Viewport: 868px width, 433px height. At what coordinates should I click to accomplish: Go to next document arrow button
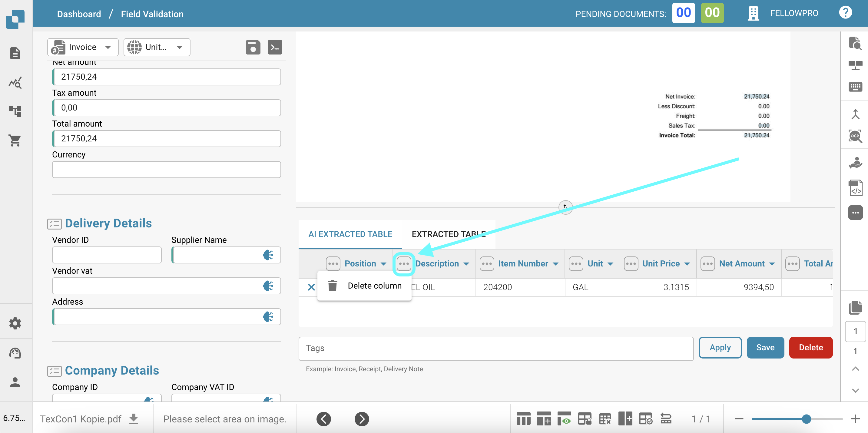tap(362, 419)
